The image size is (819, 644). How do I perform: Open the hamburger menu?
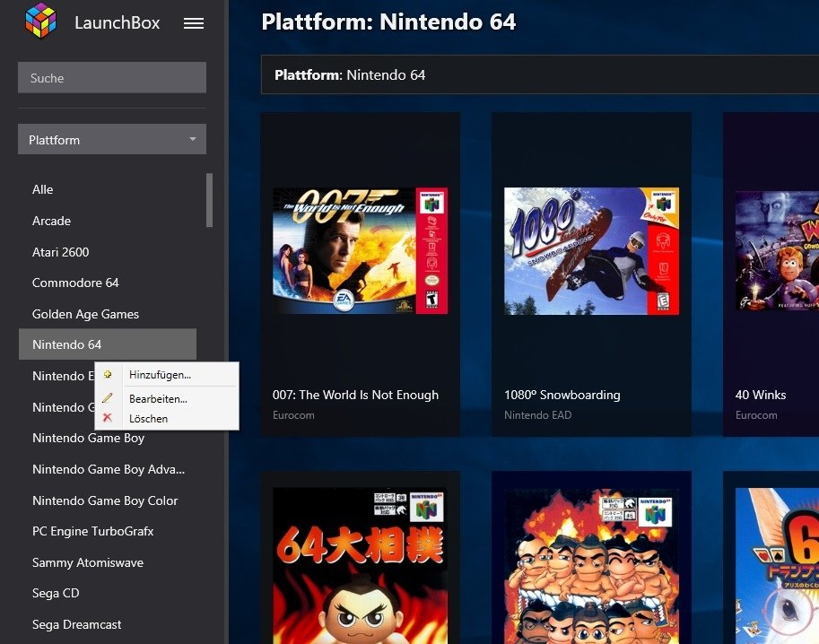(x=194, y=23)
